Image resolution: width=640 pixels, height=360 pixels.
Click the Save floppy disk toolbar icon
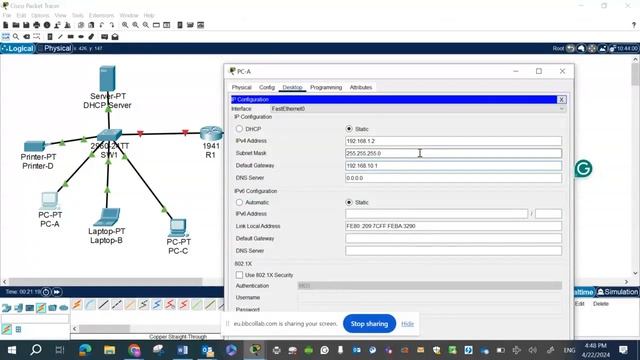(26, 25)
